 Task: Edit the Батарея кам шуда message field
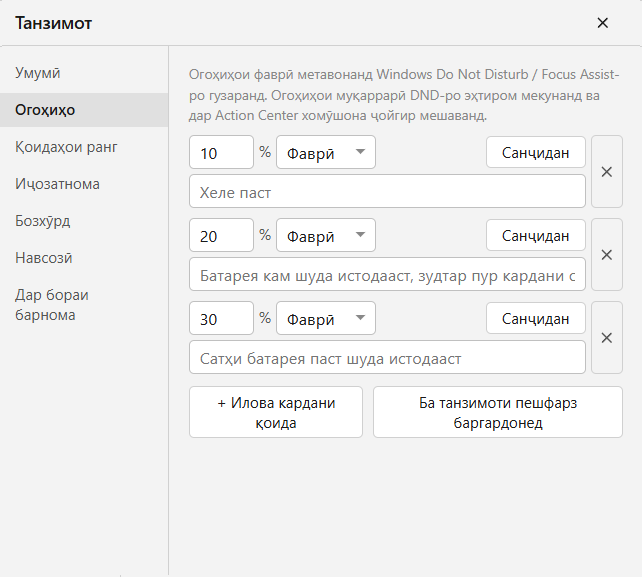point(387,274)
